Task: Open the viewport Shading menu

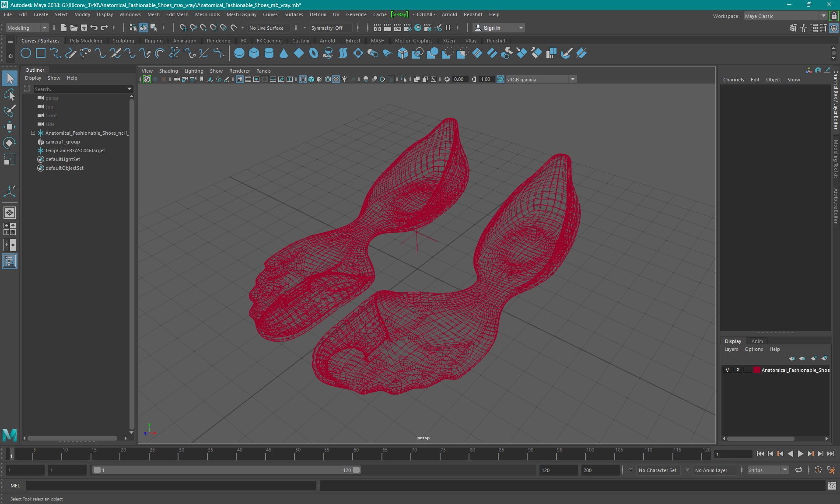Action: click(x=168, y=71)
